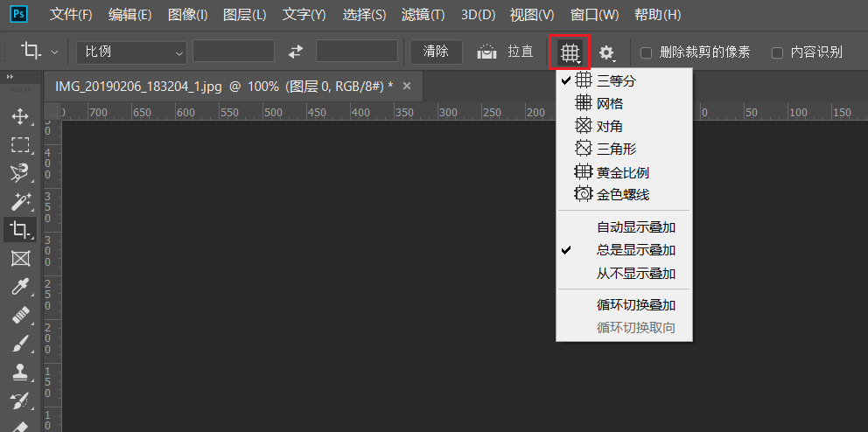Screen dimensions: 868x432
Task: Select the Healing Brush tool
Action: tap(20, 316)
